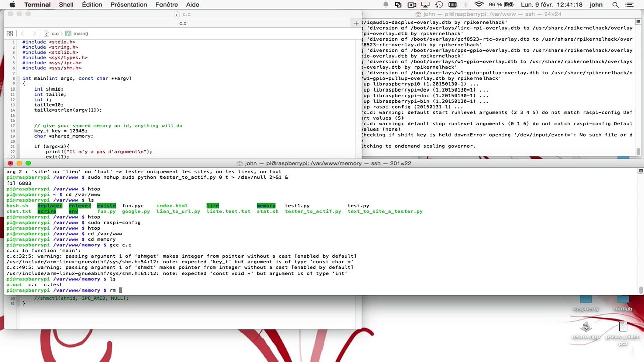The width and height of the screenshot is (644, 362).
Task: Click split pane icon in upper right terminal
Action: pos(638,22)
